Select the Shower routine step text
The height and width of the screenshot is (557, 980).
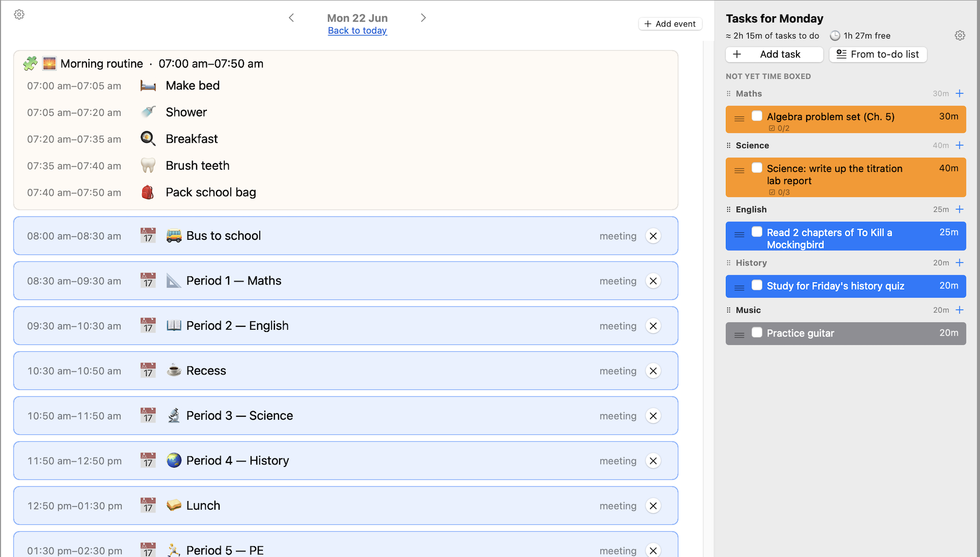tap(186, 112)
